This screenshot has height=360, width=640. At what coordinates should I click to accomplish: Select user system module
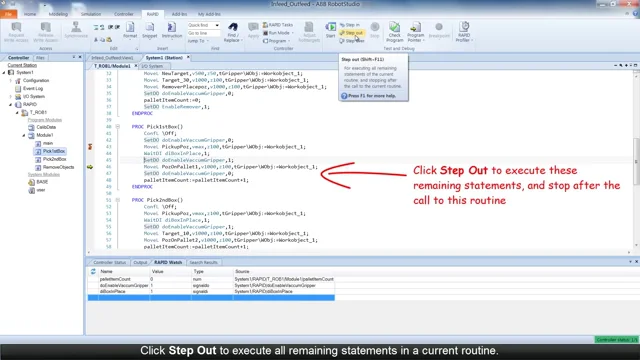[41, 190]
